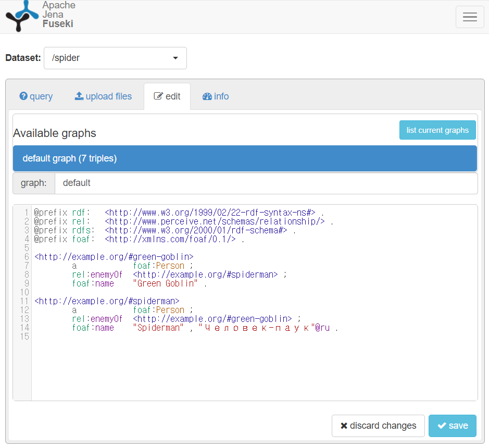Click the rdfs prefix line
489x448 pixels.
point(165,230)
